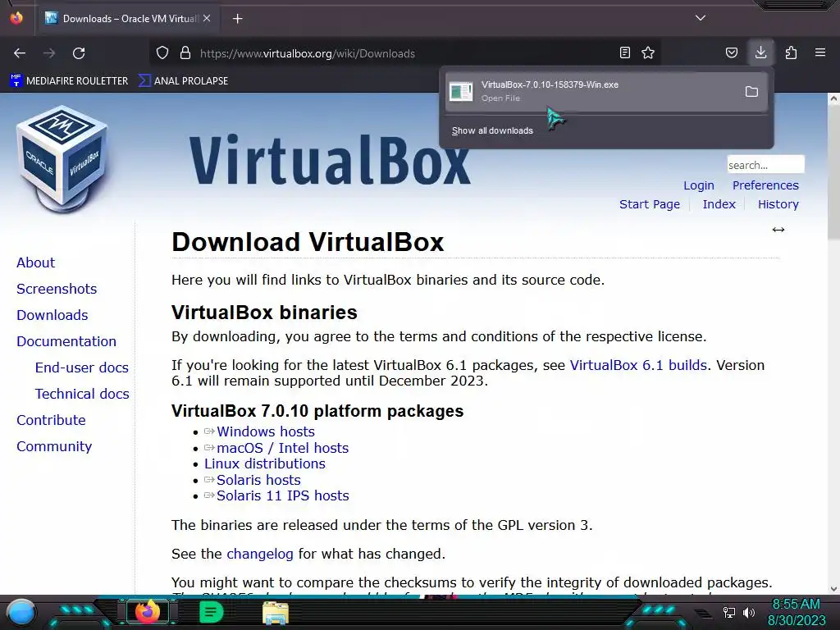840x630 pixels.
Task: Open the History link
Action: click(778, 204)
